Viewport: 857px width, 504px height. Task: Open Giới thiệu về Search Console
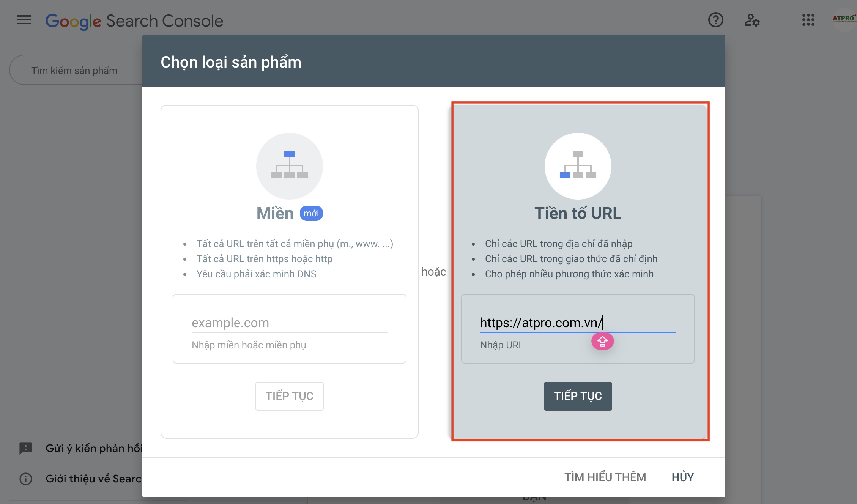pos(93,479)
